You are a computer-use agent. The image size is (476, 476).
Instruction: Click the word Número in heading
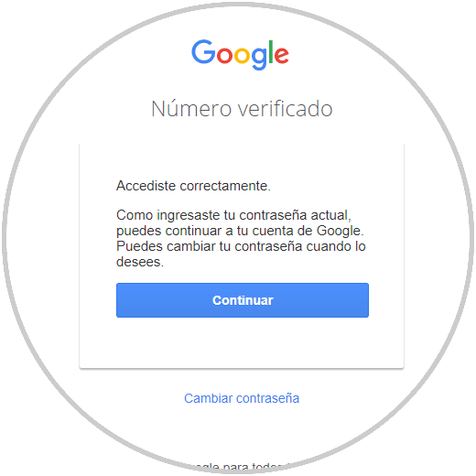coord(191,108)
